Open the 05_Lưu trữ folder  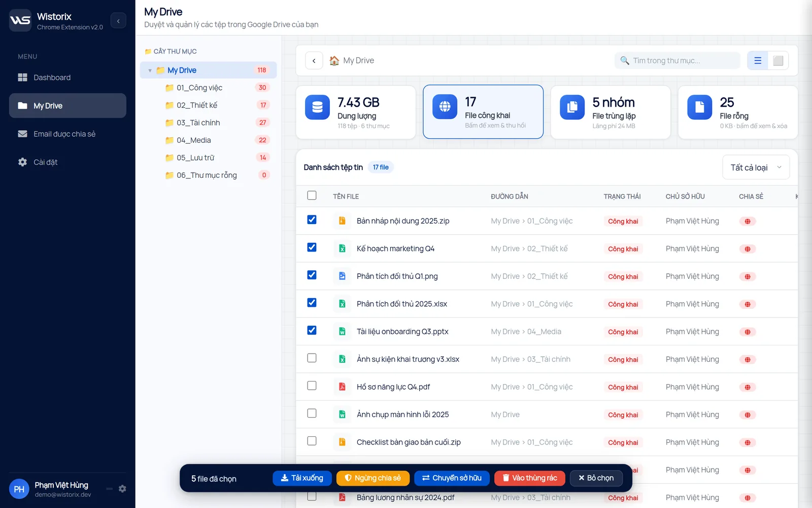click(208, 158)
